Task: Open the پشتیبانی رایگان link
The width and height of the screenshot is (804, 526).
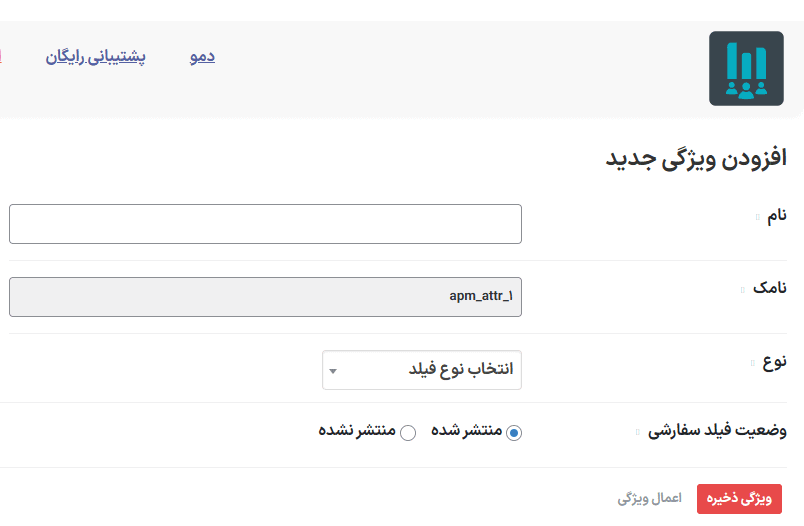Action: 95,56
